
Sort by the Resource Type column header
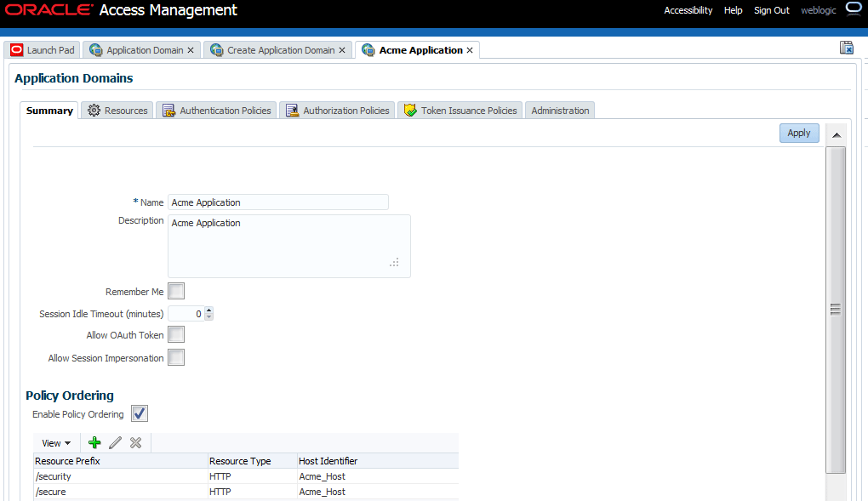pos(252,460)
